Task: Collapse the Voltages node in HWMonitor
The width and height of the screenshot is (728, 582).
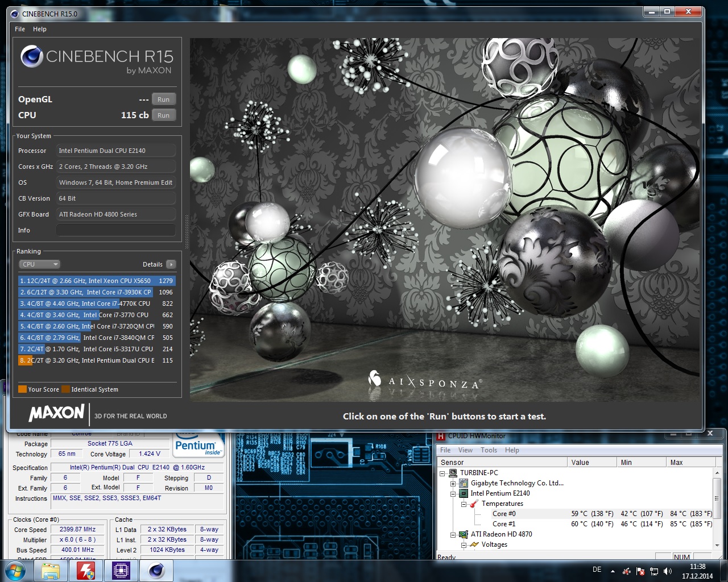Action: (x=464, y=545)
